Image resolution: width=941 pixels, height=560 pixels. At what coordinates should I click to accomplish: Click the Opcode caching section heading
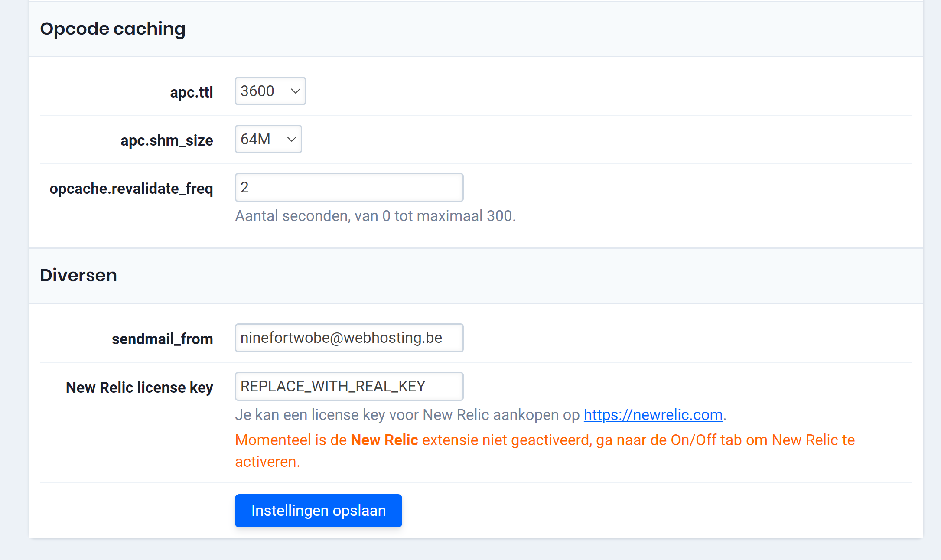pos(113,29)
